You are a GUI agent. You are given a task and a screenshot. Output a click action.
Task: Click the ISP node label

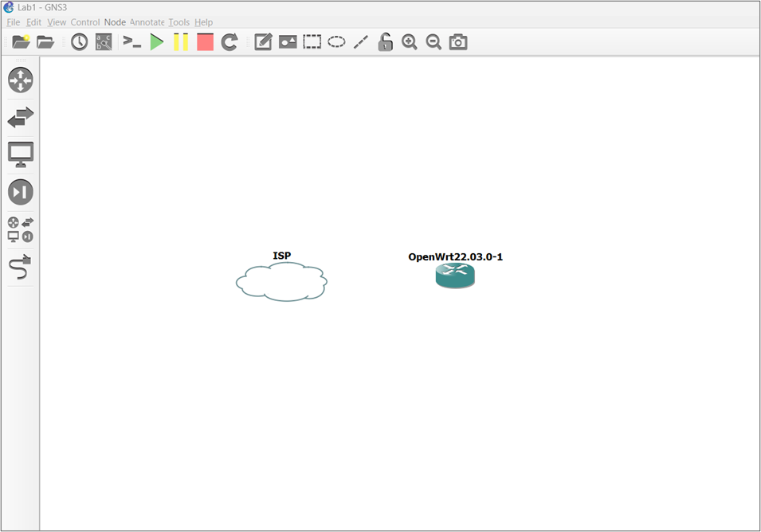pyautogui.click(x=282, y=256)
